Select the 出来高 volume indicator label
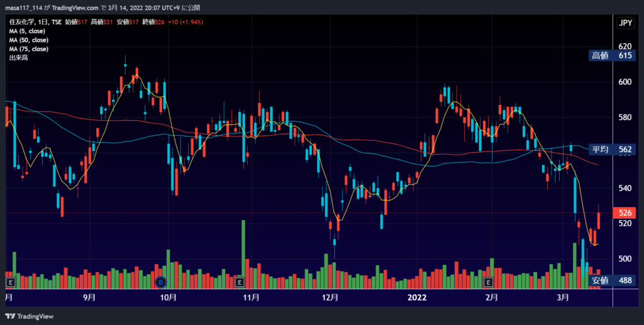Screen dimensions: 644x325 (18, 58)
